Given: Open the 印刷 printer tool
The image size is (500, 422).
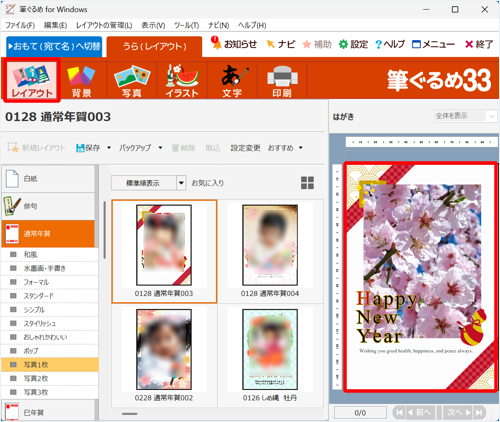Looking at the screenshot, I should 282,81.
